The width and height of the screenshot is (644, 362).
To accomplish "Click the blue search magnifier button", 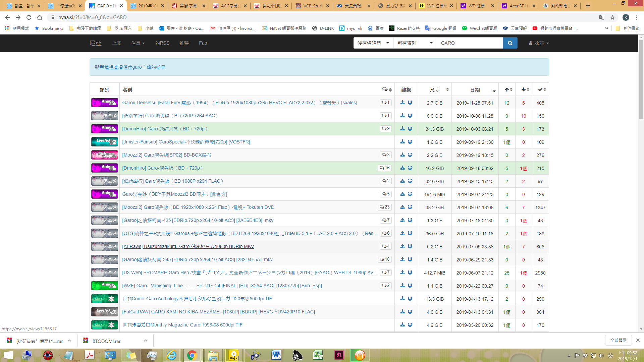I will coord(510,43).
